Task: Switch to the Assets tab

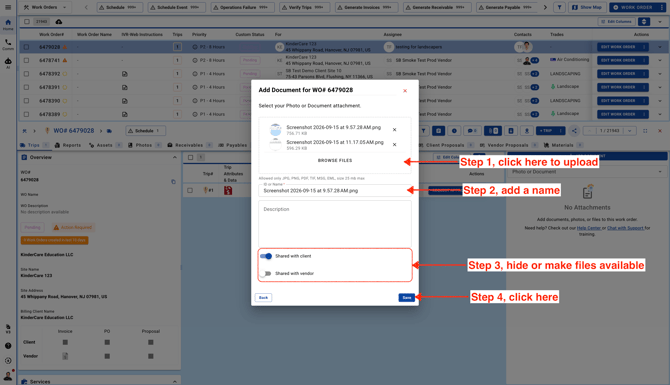Action: pyautogui.click(x=104, y=145)
